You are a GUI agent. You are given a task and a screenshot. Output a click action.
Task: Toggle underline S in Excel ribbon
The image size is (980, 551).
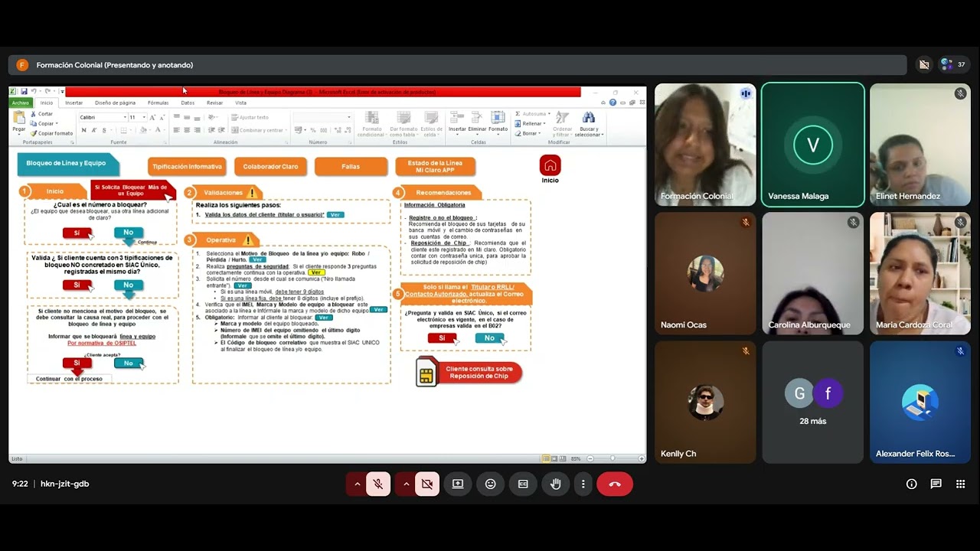(x=103, y=130)
